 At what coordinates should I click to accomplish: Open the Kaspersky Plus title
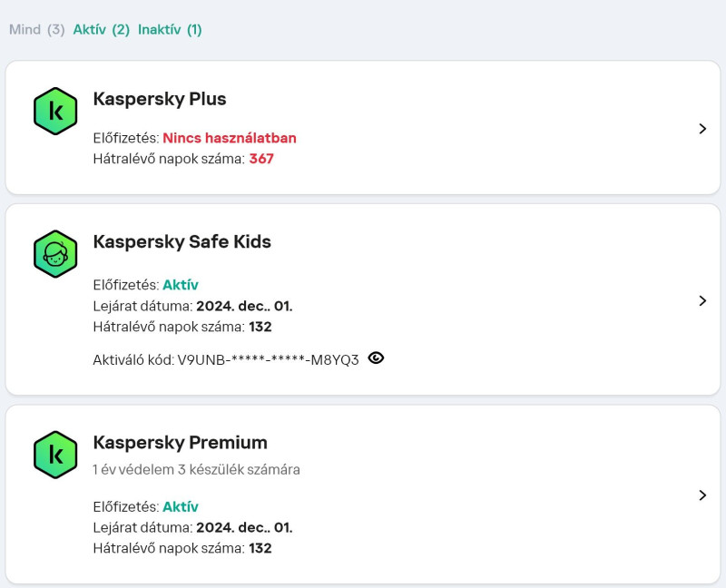pos(160,99)
